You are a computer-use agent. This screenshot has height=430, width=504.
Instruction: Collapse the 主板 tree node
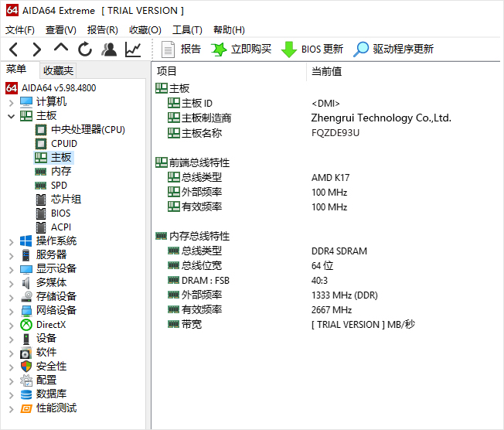(12, 117)
